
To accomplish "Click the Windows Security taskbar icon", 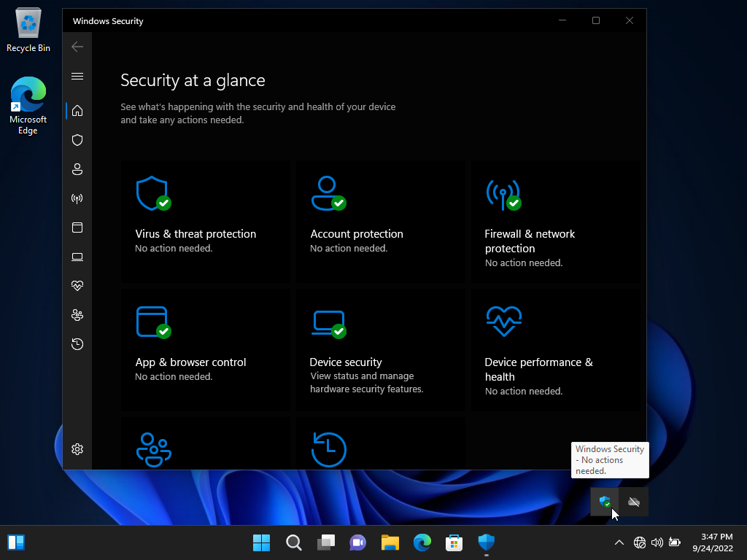I will pos(487,542).
